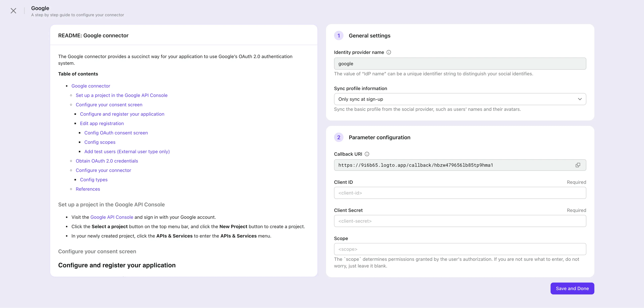Click the Config scopes contents link
This screenshot has height=308, width=644.
100,142
